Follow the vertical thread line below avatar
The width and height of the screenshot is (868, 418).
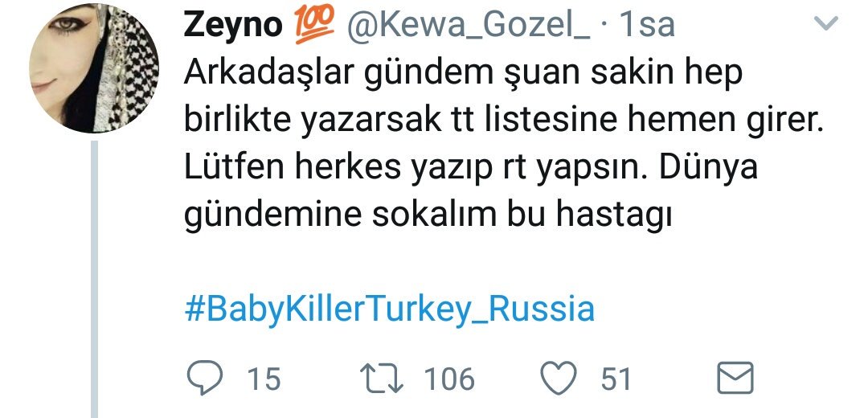pos(94,279)
